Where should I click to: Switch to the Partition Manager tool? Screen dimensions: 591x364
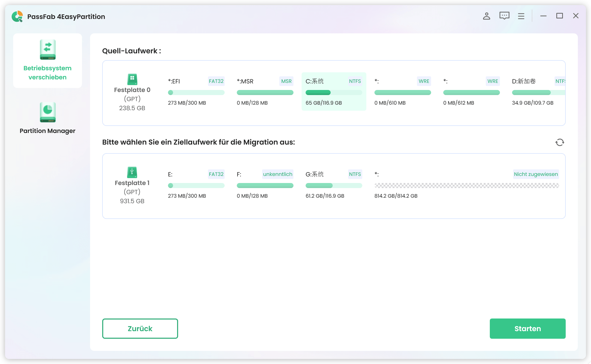pyautogui.click(x=48, y=118)
